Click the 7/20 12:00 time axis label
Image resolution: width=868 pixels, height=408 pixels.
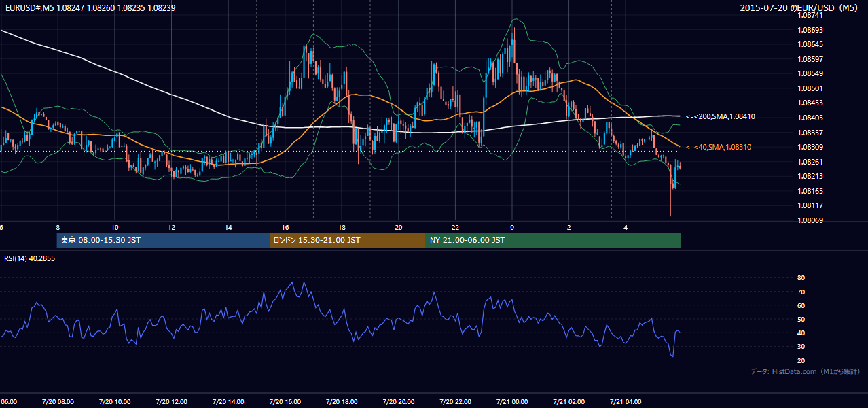[171, 402]
